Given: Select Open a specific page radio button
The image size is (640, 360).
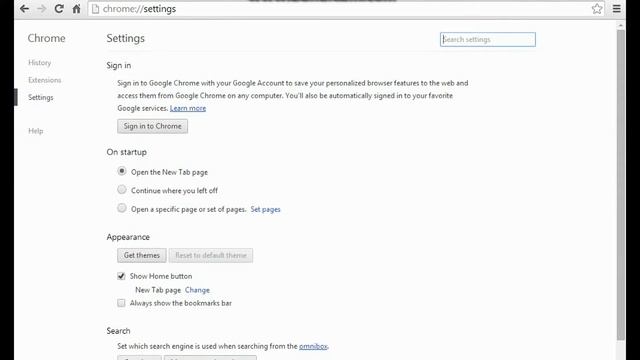Looking at the screenshot, I should [x=122, y=208].
